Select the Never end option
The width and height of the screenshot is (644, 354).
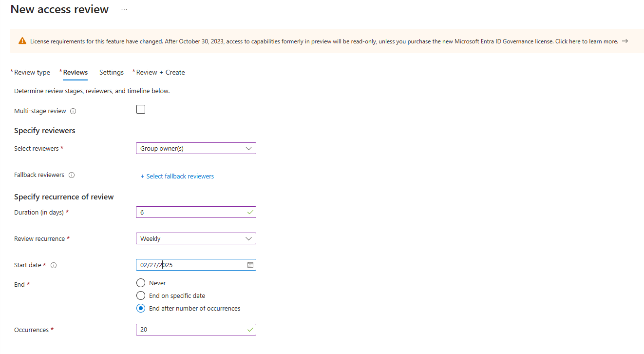(141, 283)
